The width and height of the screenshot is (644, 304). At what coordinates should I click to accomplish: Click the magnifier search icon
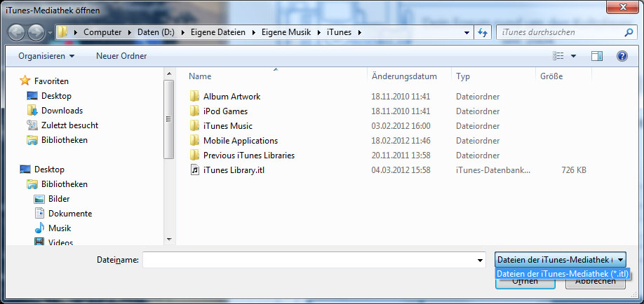click(629, 32)
